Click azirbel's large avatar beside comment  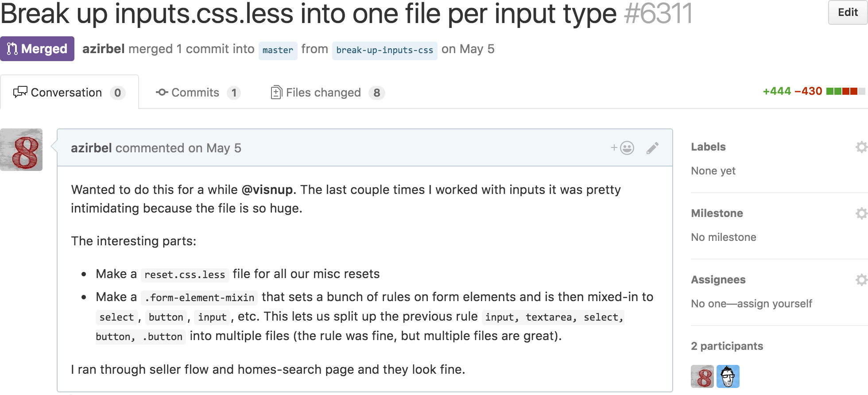[21, 150]
